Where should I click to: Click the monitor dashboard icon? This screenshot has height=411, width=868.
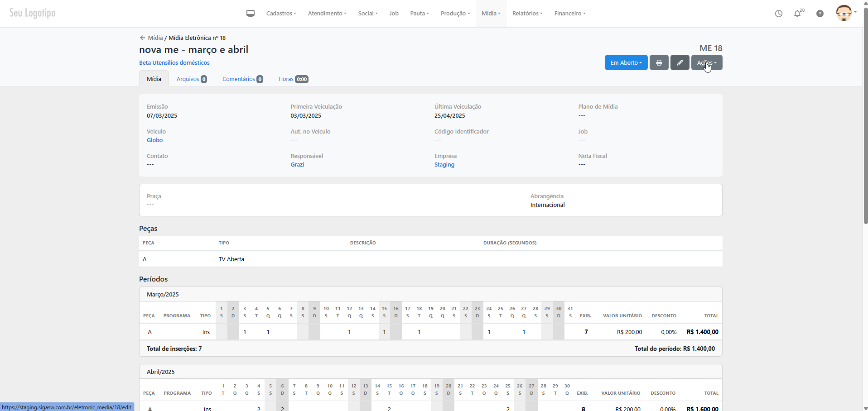251,14
